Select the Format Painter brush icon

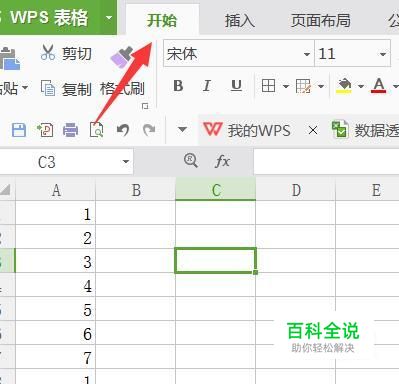pos(122,58)
